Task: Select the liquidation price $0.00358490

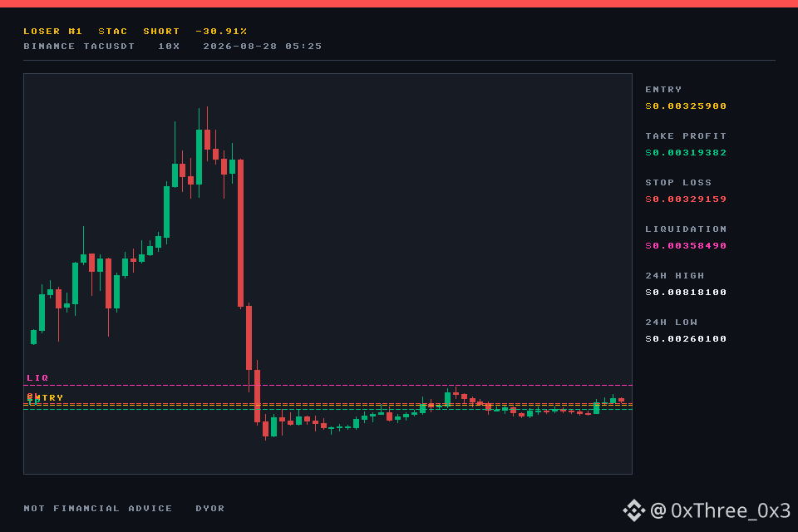Action: click(x=686, y=246)
